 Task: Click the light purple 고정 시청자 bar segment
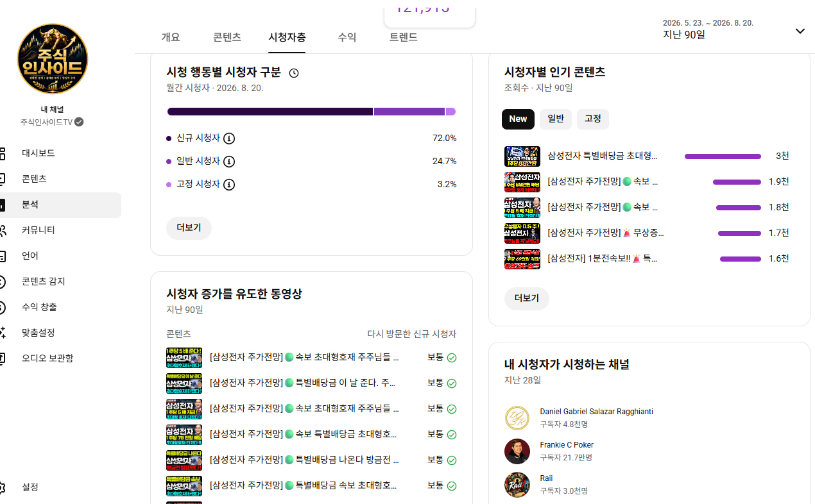tap(450, 112)
